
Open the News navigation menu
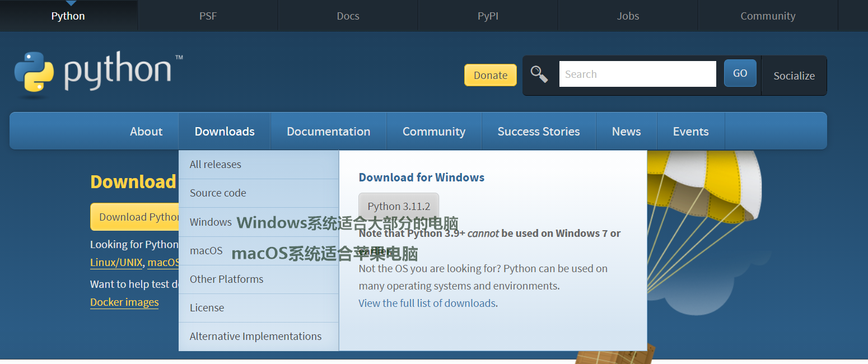(x=626, y=131)
